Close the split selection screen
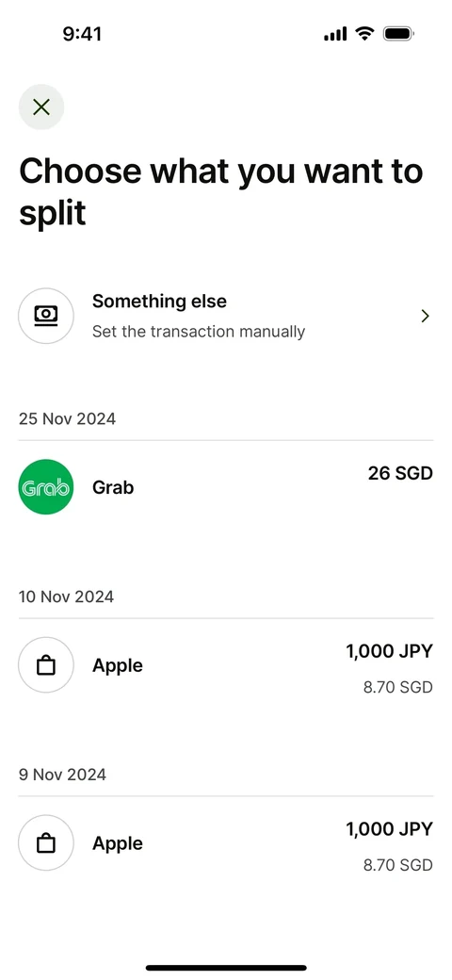Screen dimensions: 452x980 tap(41, 106)
